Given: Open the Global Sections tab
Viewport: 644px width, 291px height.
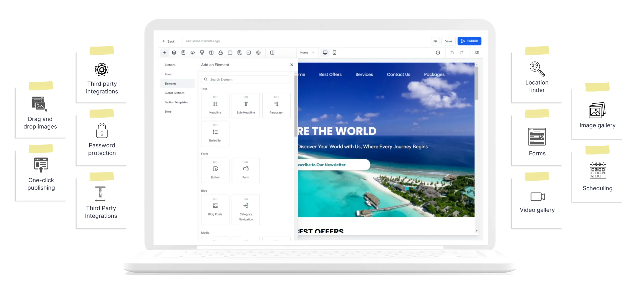Looking at the screenshot, I should pos(174,93).
